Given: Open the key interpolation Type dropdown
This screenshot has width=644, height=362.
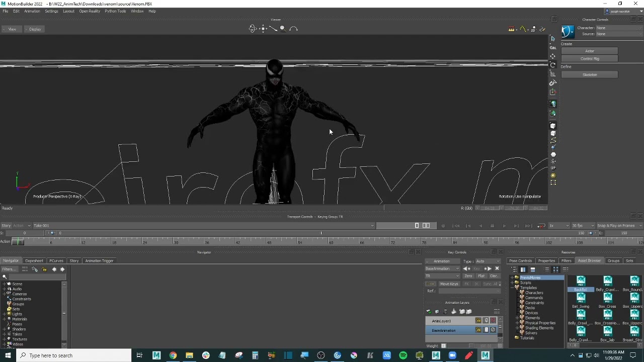Looking at the screenshot, I should [488, 261].
